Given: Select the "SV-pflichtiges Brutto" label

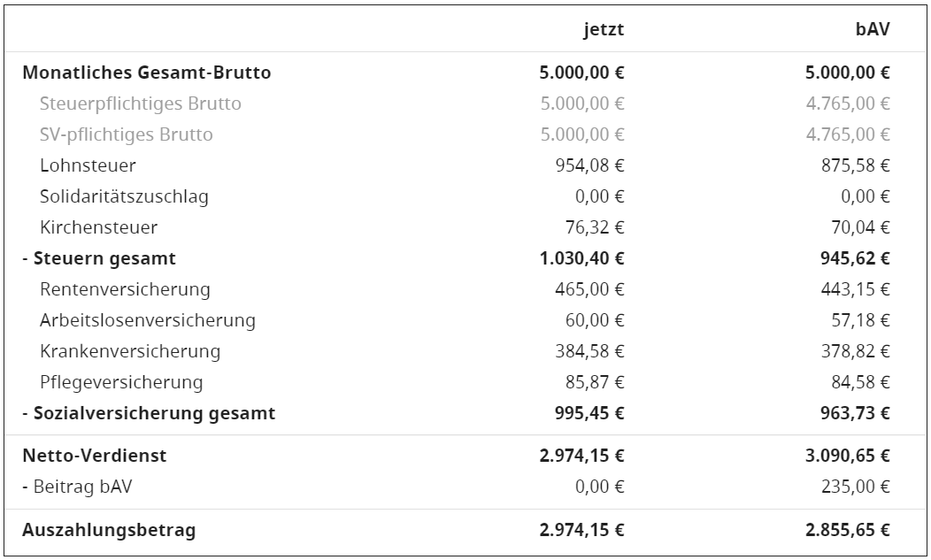Looking at the screenshot, I should (x=126, y=134).
